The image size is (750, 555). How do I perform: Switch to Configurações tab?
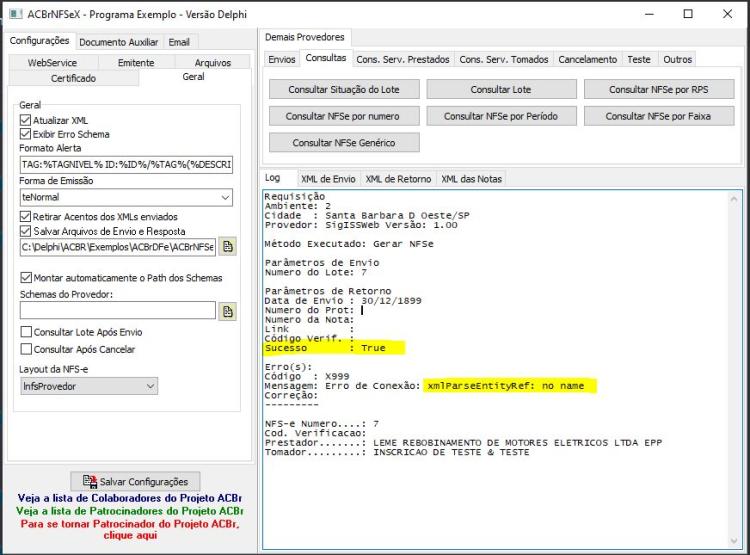point(39,41)
